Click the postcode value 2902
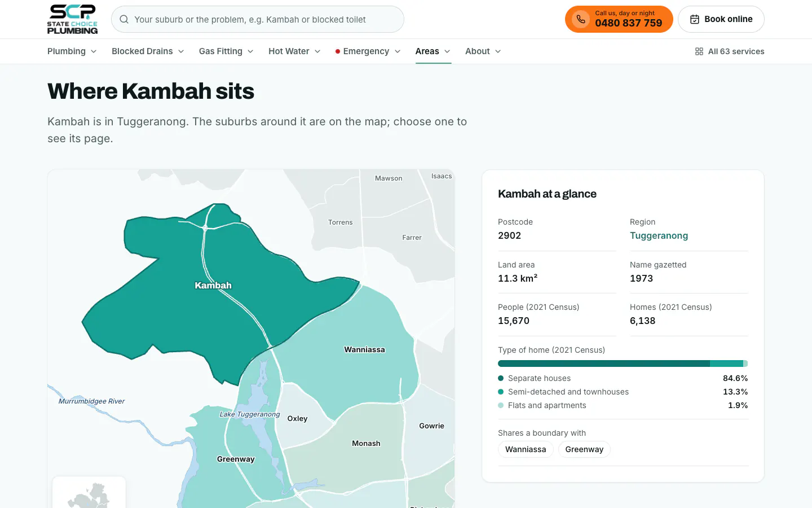Image resolution: width=812 pixels, height=508 pixels. pos(509,235)
